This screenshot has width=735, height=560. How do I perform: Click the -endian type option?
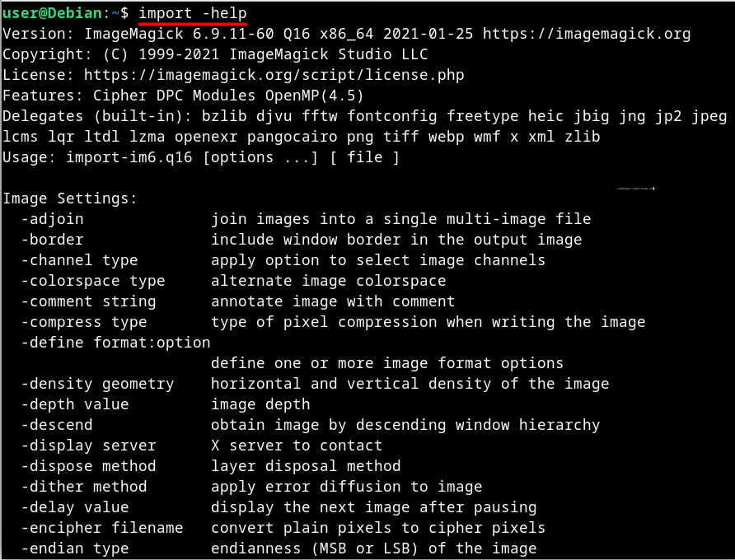(x=75, y=548)
